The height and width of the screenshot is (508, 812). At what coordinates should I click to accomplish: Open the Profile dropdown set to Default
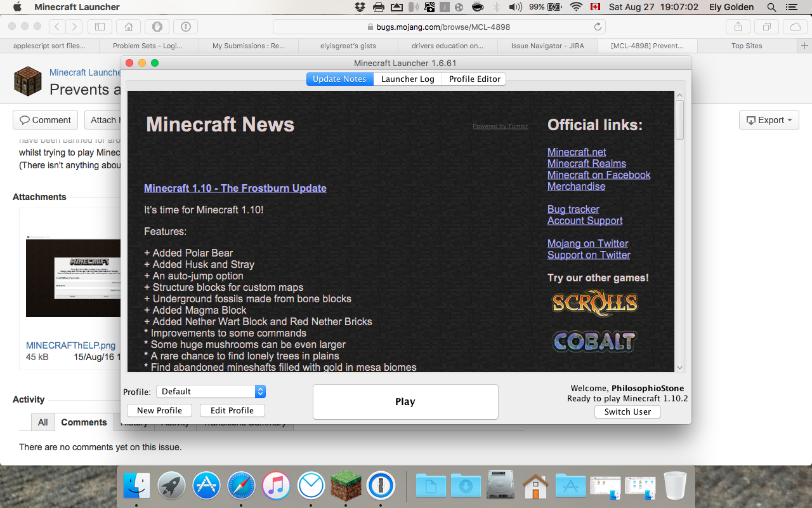211,392
